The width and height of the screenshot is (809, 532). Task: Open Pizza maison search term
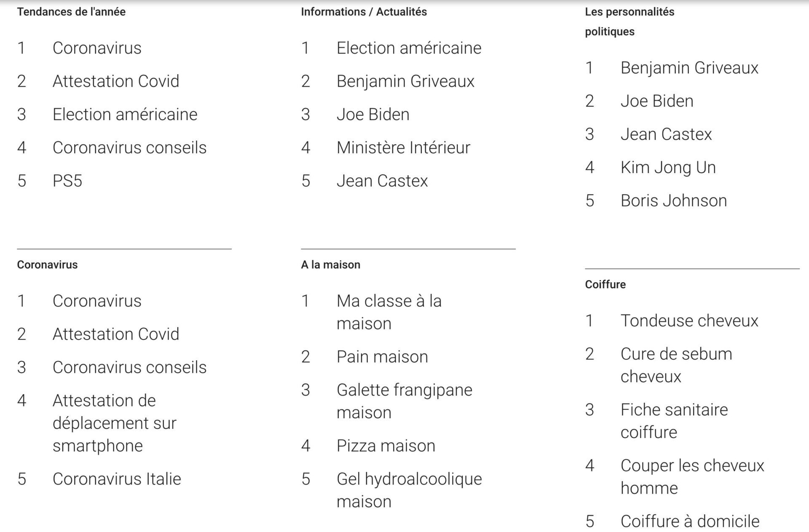(x=386, y=446)
